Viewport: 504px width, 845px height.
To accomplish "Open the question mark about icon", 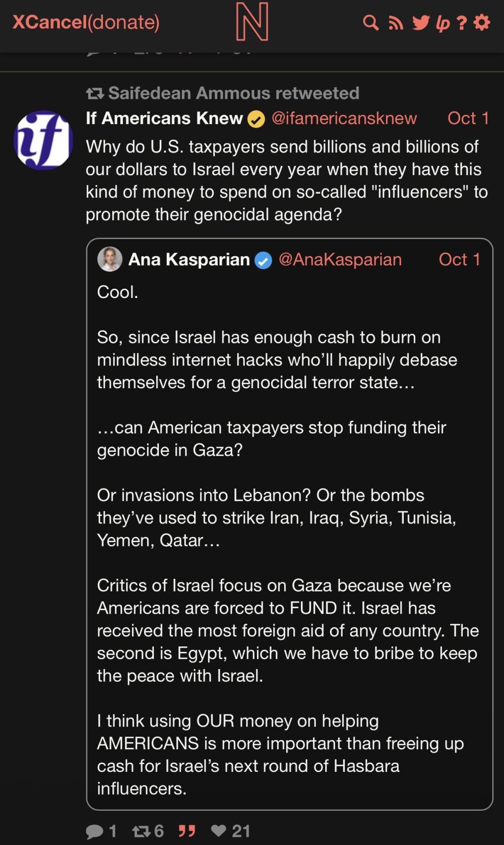I will pos(462,23).
